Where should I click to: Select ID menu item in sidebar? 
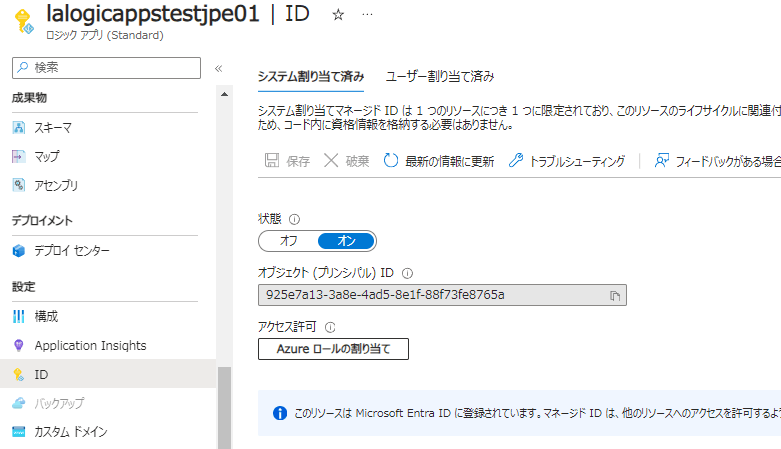click(x=108, y=374)
